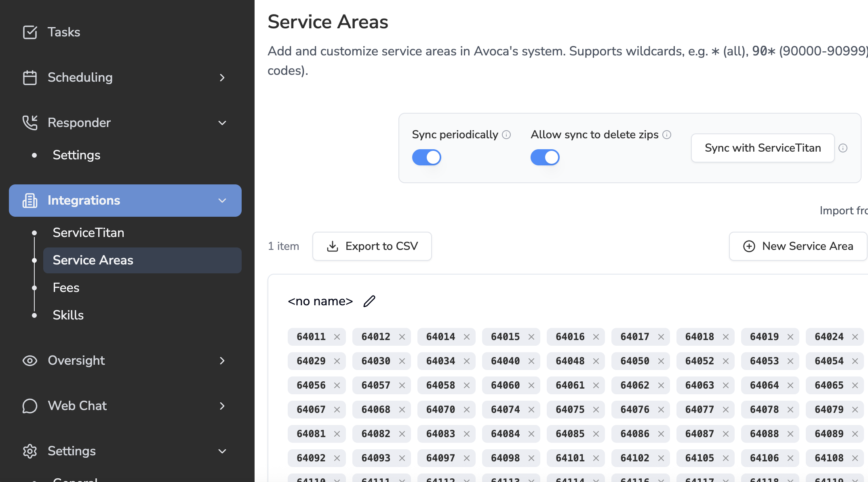
Task: Remove zip code 64011 chip
Action: [337, 337]
